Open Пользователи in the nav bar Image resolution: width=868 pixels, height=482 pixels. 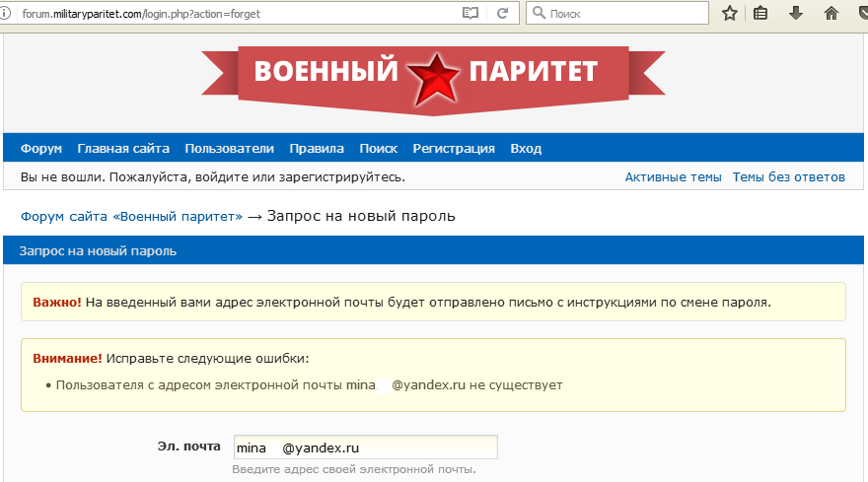pyautogui.click(x=229, y=148)
